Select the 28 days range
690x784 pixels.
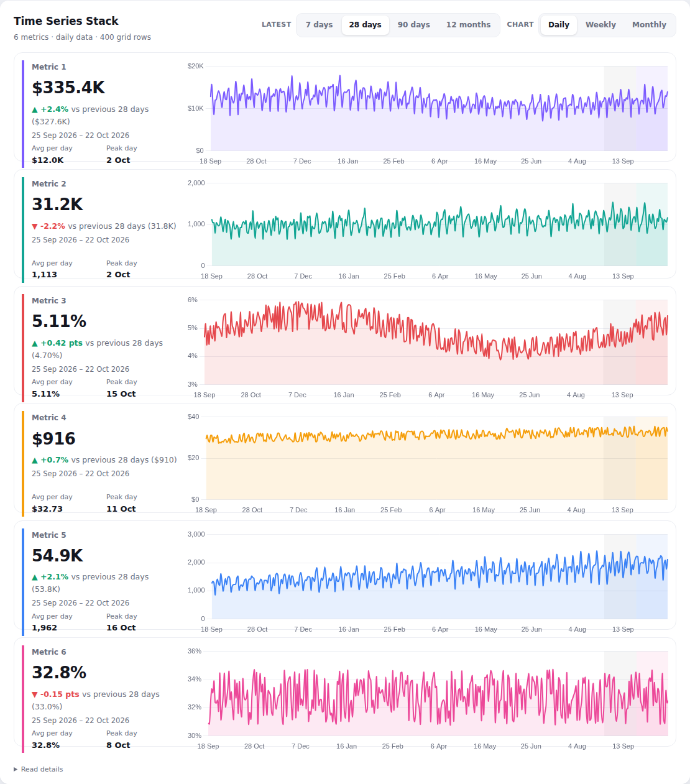coord(365,25)
